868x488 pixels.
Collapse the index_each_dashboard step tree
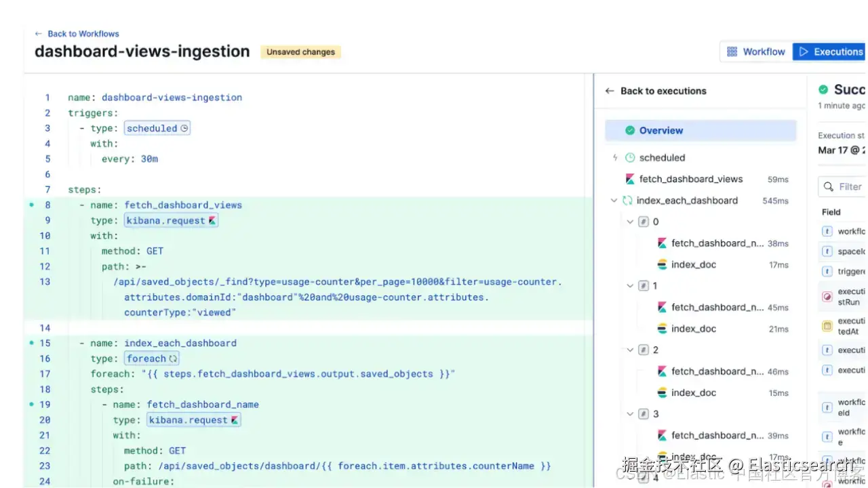click(x=614, y=201)
